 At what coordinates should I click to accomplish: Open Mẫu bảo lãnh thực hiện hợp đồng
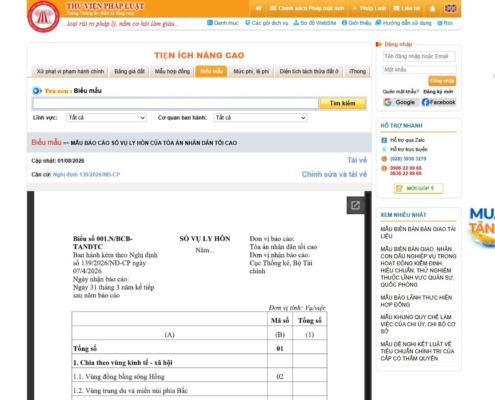click(x=416, y=301)
